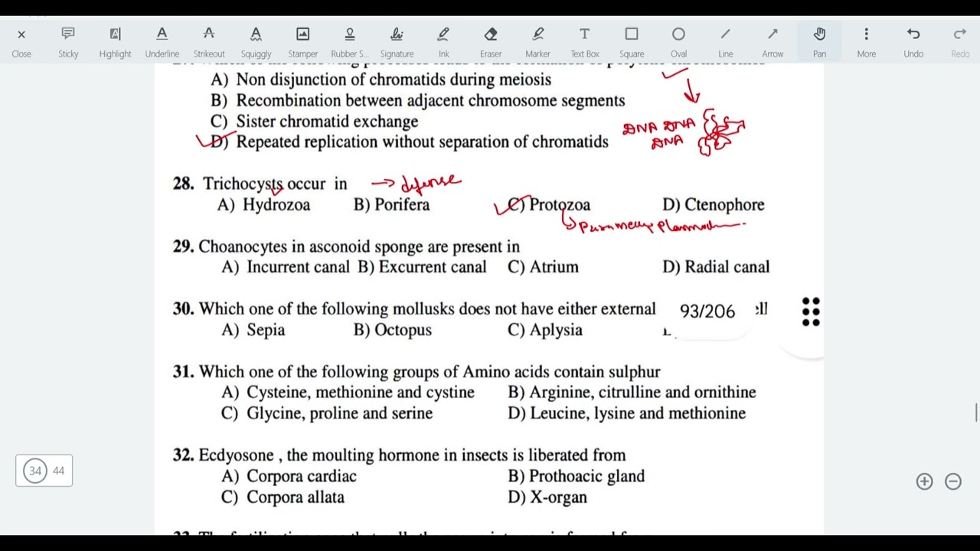The height and width of the screenshot is (551, 980).
Task: Click the Redo button
Action: tap(960, 42)
